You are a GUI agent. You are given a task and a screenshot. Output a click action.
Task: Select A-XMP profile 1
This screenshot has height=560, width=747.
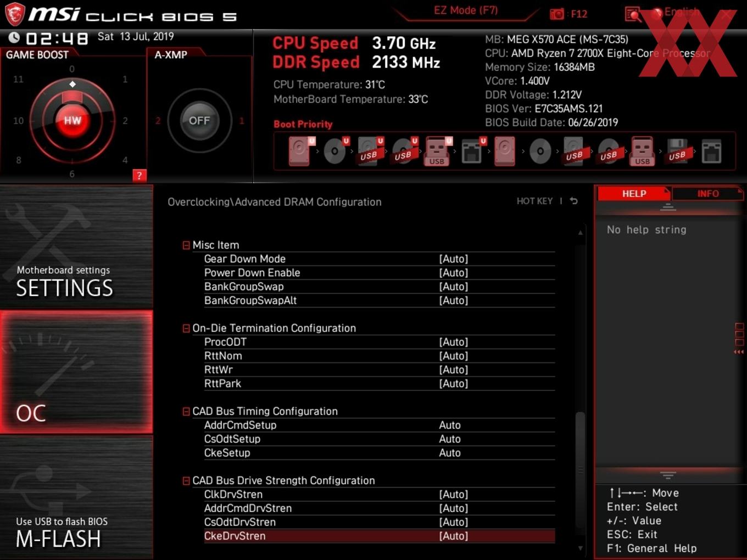[x=241, y=121]
